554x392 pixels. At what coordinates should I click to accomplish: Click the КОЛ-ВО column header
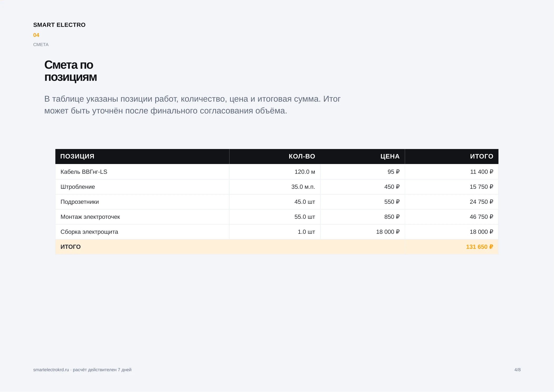click(x=302, y=156)
